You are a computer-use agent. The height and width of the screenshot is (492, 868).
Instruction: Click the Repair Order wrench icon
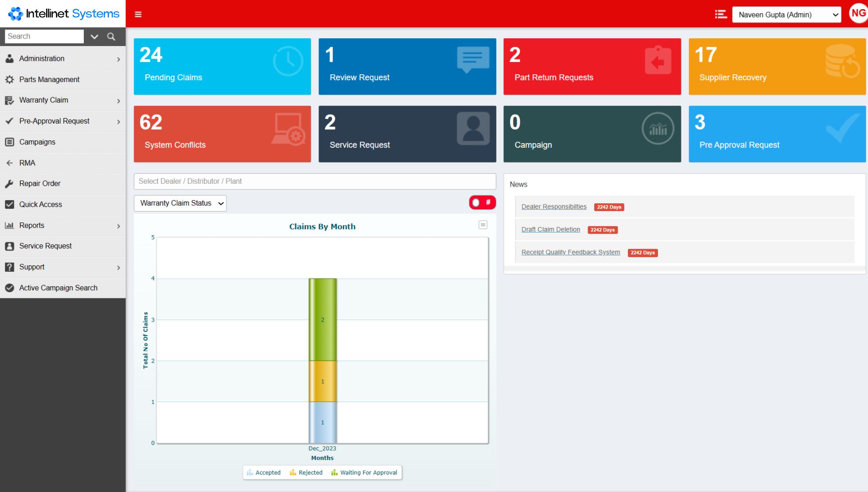click(x=9, y=183)
